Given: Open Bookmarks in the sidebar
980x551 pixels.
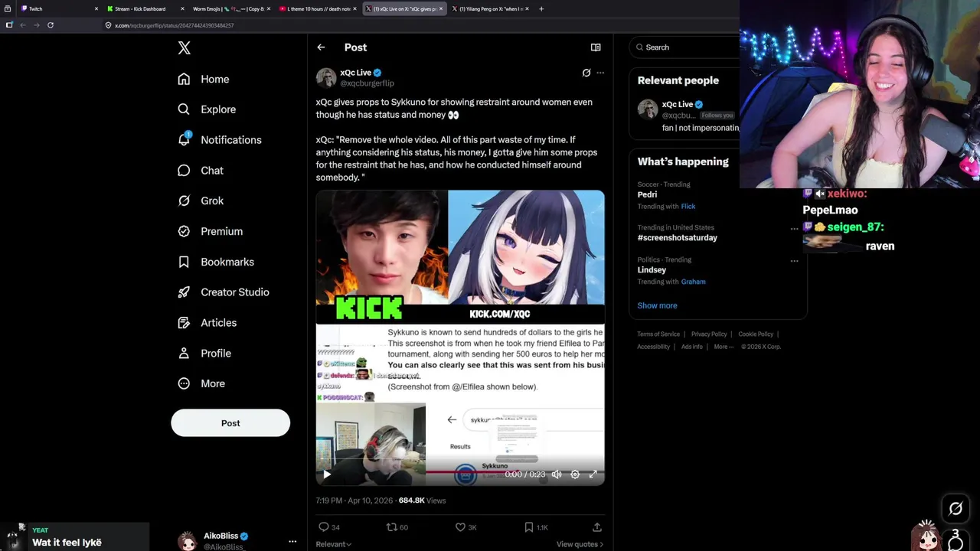Looking at the screenshot, I should [216, 262].
